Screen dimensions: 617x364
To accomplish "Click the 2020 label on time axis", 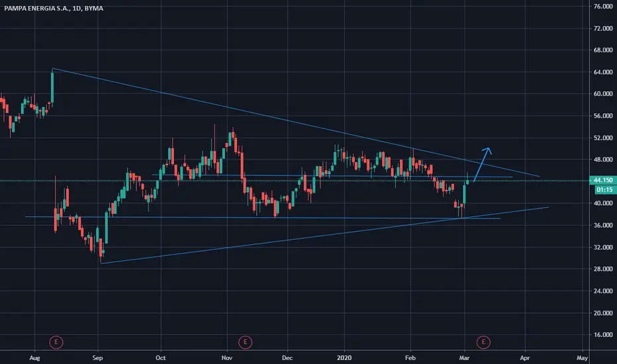I will [344, 357].
